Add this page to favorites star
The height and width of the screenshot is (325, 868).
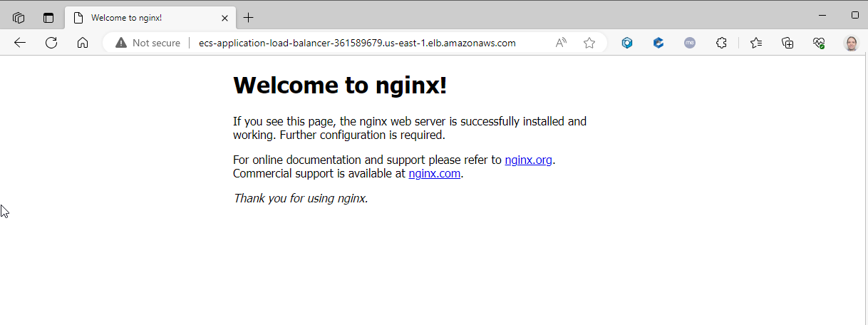coord(589,43)
